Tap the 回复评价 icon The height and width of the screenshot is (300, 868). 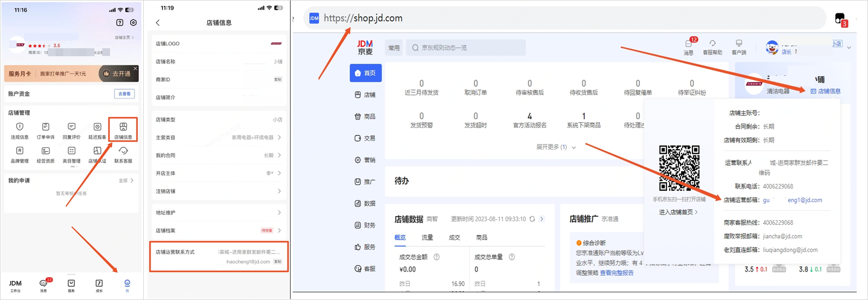point(72,127)
